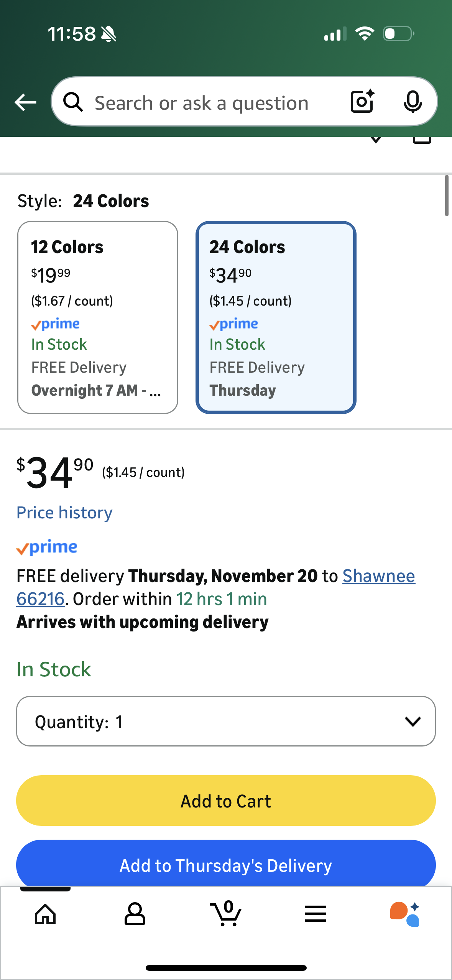Select the 12 Colors style option
The width and height of the screenshot is (452, 980).
tap(98, 317)
